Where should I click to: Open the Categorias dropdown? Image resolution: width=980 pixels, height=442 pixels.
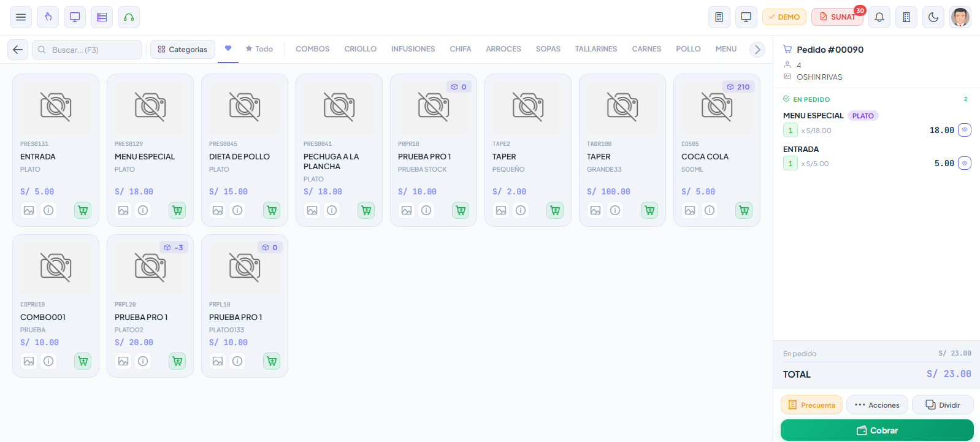point(183,50)
